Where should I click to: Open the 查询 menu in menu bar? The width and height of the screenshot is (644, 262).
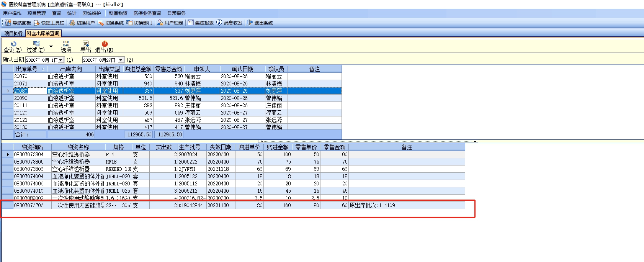tap(57, 13)
